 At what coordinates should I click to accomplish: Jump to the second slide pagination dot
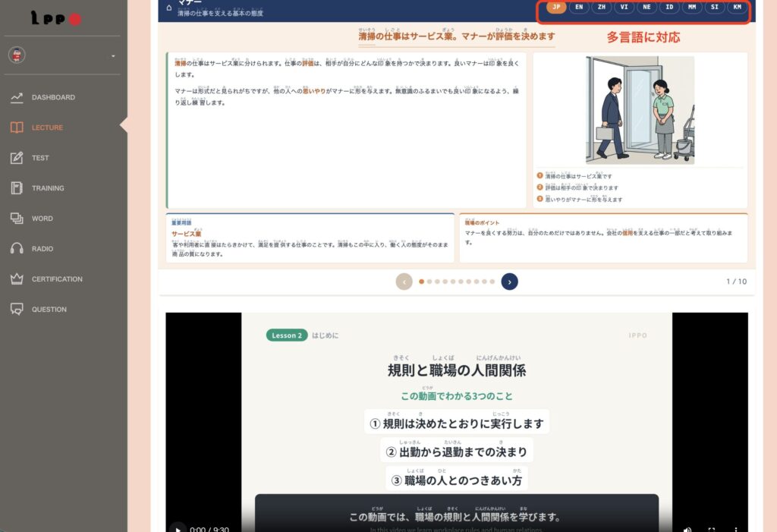(x=429, y=282)
